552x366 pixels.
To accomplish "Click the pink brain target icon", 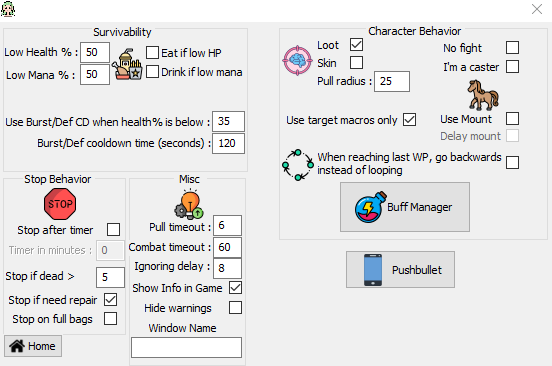I will coord(297,61).
